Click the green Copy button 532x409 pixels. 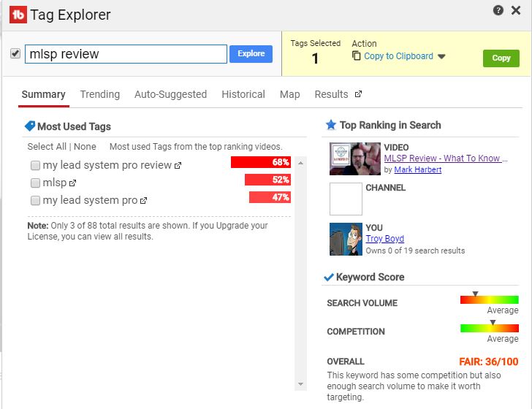(501, 58)
